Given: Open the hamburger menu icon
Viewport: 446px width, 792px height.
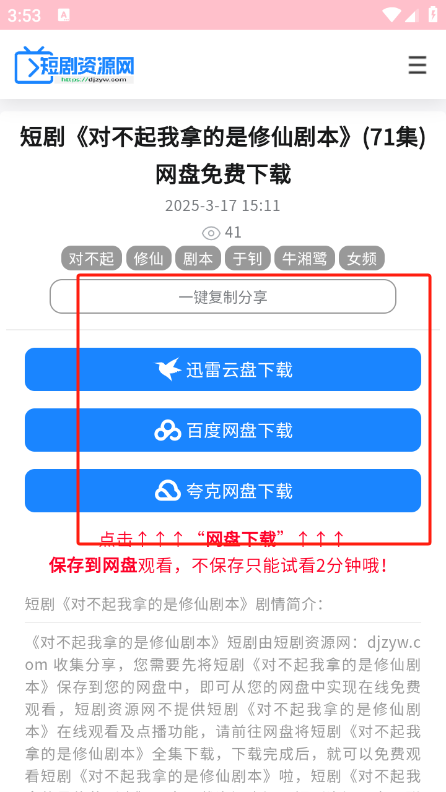Looking at the screenshot, I should click(x=417, y=65).
